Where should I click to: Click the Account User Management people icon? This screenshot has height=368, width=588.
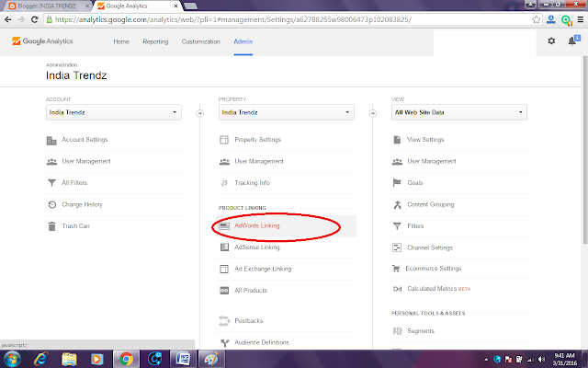(51, 162)
